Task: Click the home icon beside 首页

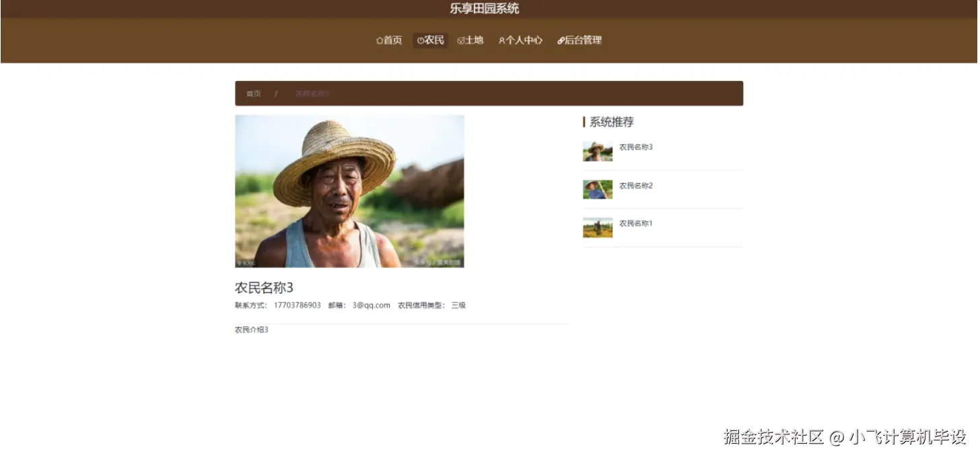Action: (380, 40)
